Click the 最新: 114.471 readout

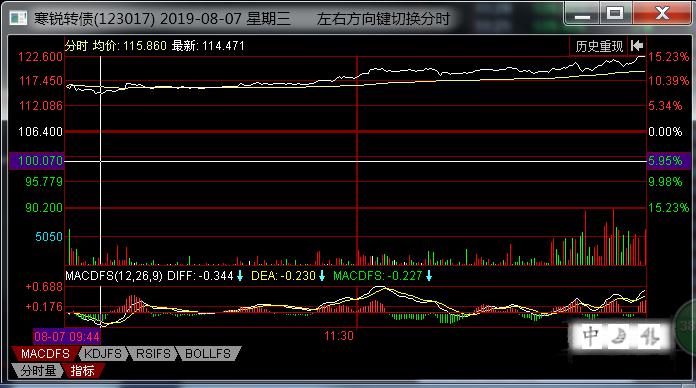click(x=208, y=46)
